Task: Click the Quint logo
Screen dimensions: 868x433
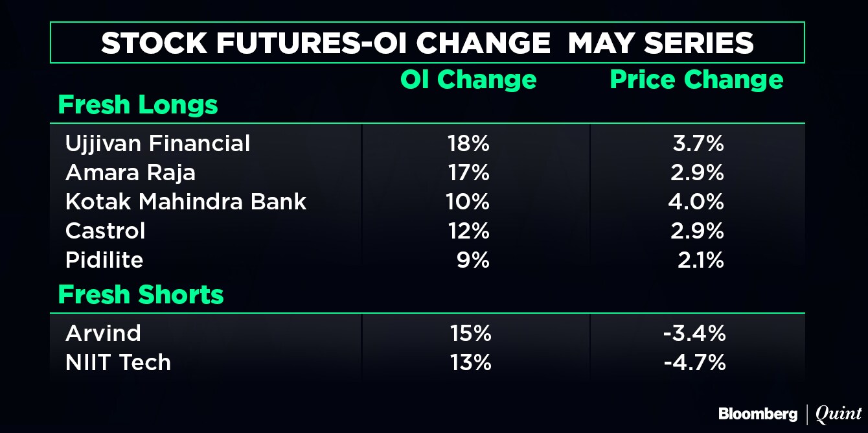Action: click(x=839, y=414)
